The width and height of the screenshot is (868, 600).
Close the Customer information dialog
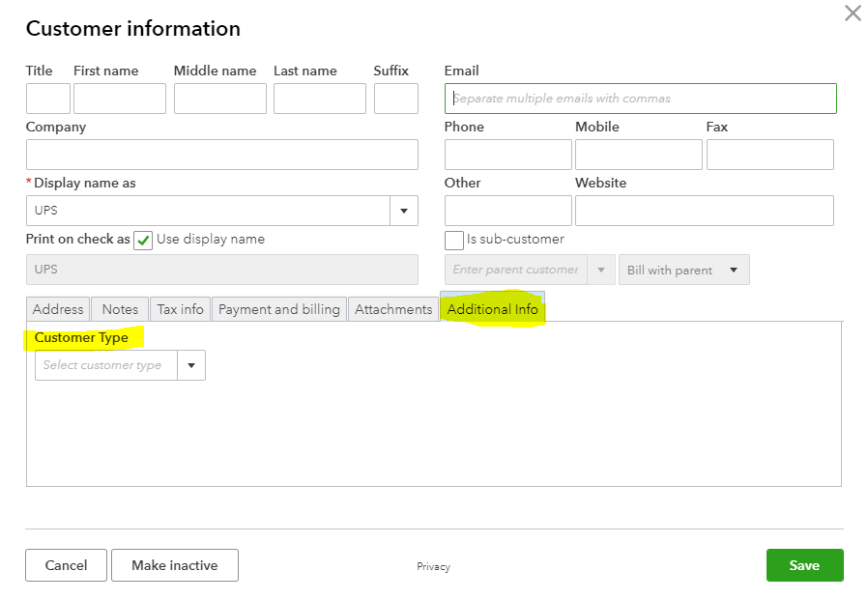852,14
